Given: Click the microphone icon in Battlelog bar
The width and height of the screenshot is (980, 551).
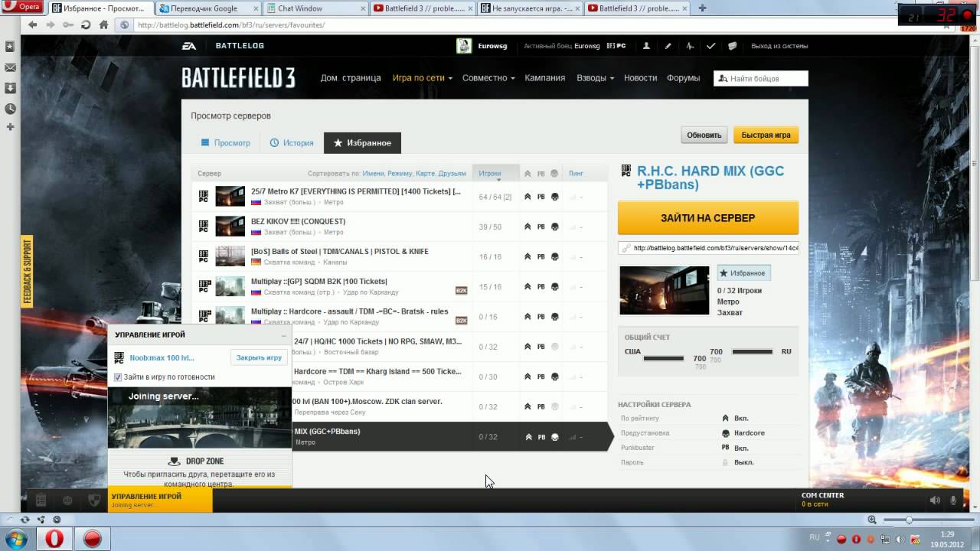Looking at the screenshot, I should pos(953,500).
